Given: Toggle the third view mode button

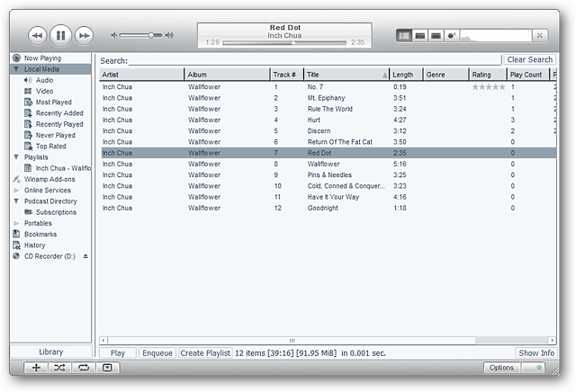Looking at the screenshot, I should 436,36.
